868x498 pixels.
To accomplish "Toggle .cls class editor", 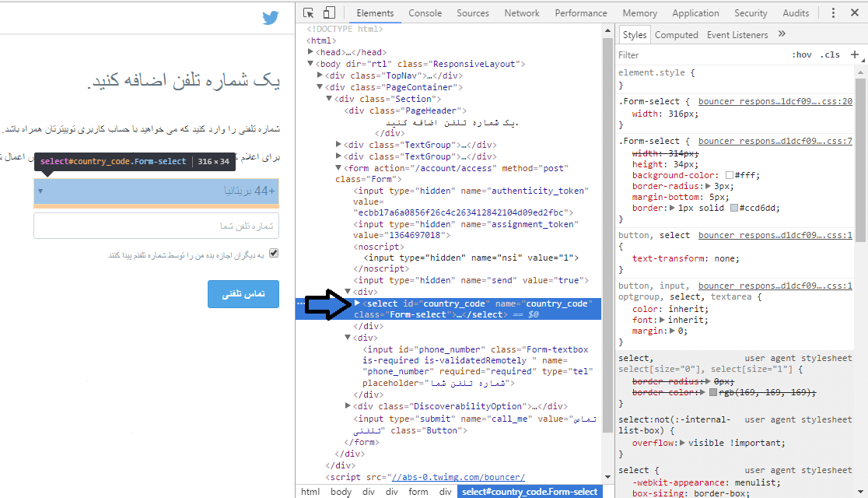I will click(x=830, y=54).
